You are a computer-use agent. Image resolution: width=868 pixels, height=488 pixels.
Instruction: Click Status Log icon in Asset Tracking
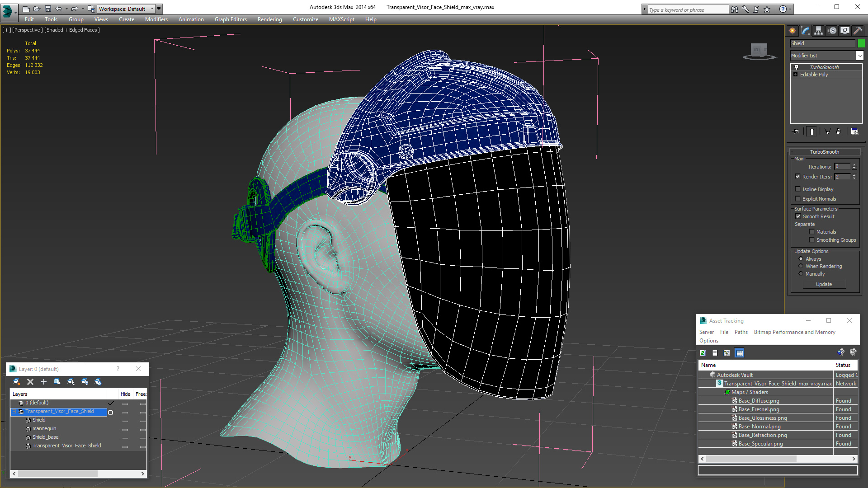[715, 353]
